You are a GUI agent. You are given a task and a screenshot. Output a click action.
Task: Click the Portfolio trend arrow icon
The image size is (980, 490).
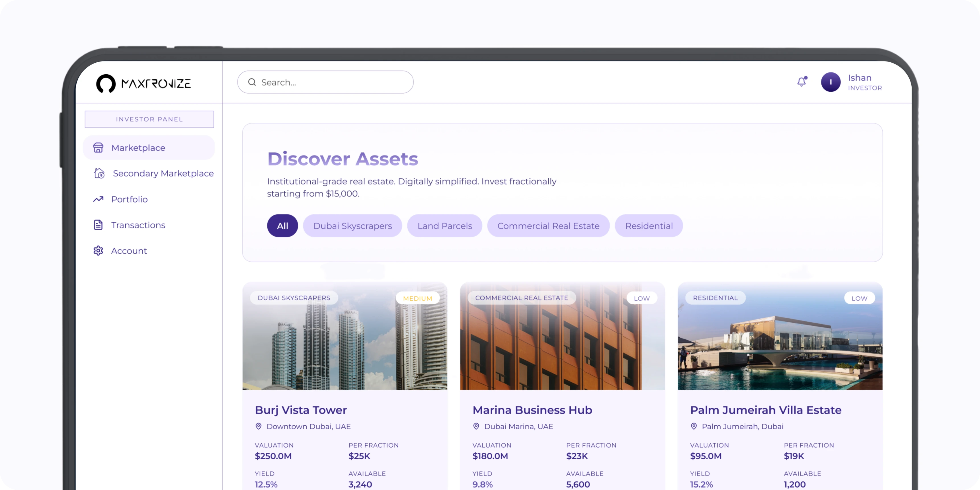point(98,199)
